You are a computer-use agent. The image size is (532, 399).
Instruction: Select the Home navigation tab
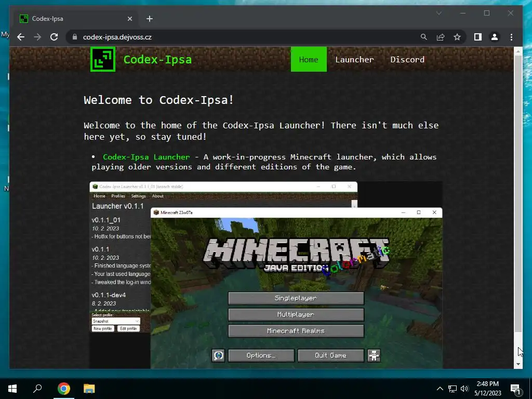coord(309,59)
